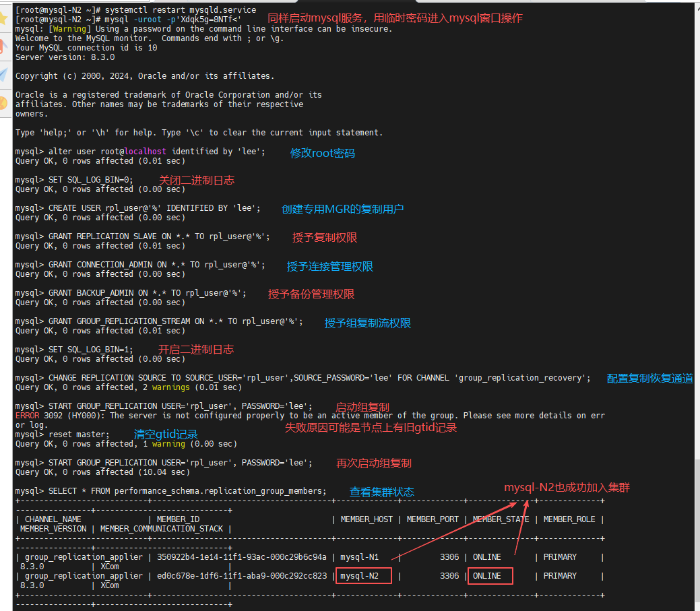Click the red 'ERROR' 3092 word
Screen dimensions: 700x611
tap(27, 416)
